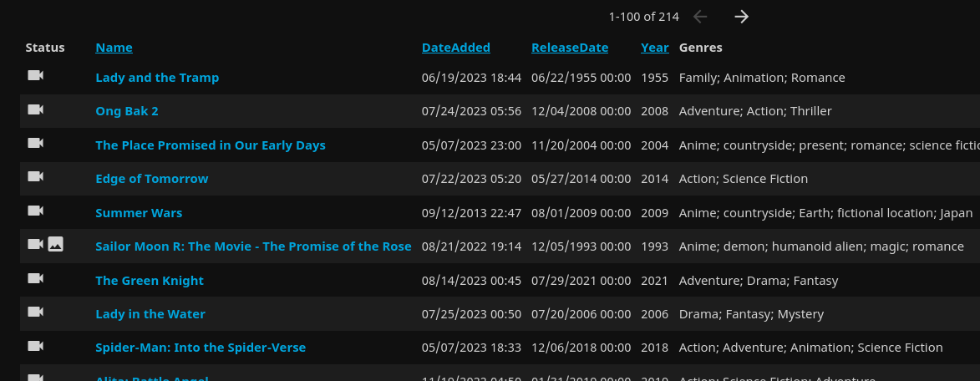Go to the next page of results
Screen dimensions: 980x381
(x=741, y=17)
